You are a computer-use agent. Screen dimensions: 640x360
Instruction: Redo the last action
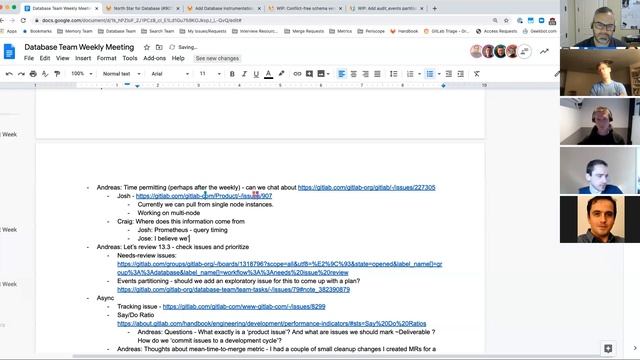21,74
